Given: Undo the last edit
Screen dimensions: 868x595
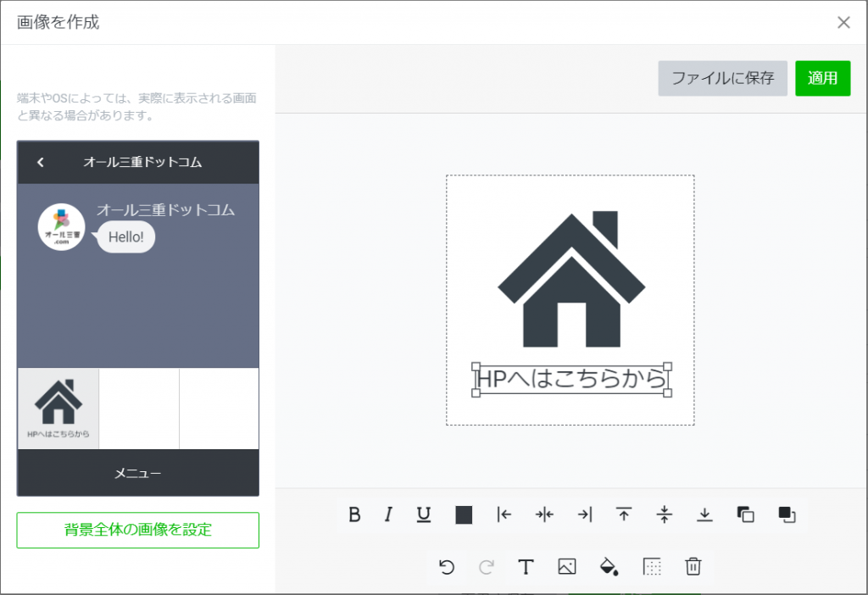Looking at the screenshot, I should (447, 567).
